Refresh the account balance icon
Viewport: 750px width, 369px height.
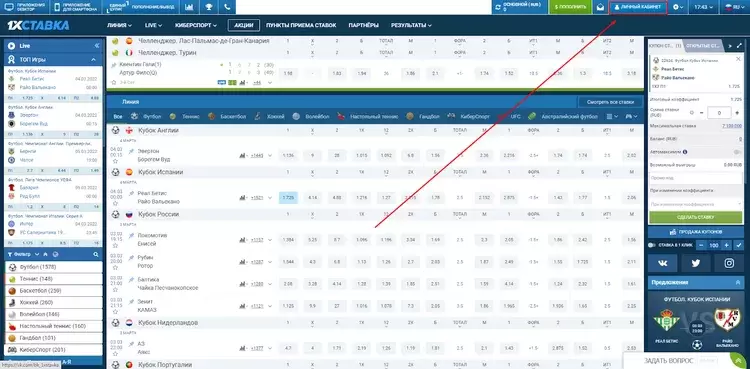coord(498,7)
